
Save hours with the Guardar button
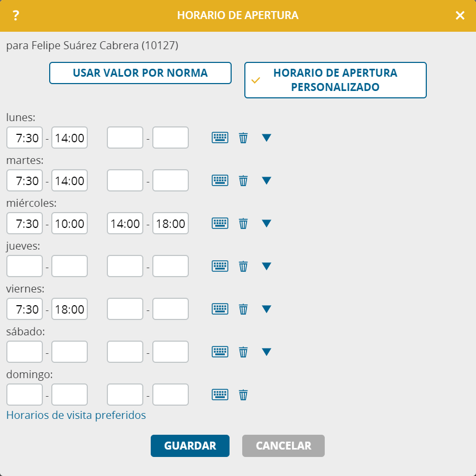[190, 446]
